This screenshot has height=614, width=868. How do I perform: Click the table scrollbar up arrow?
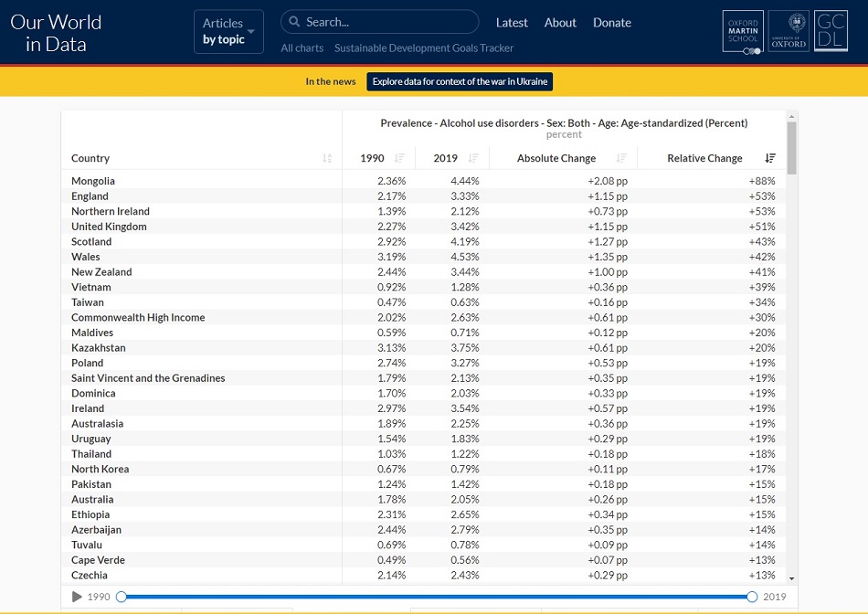click(x=791, y=116)
